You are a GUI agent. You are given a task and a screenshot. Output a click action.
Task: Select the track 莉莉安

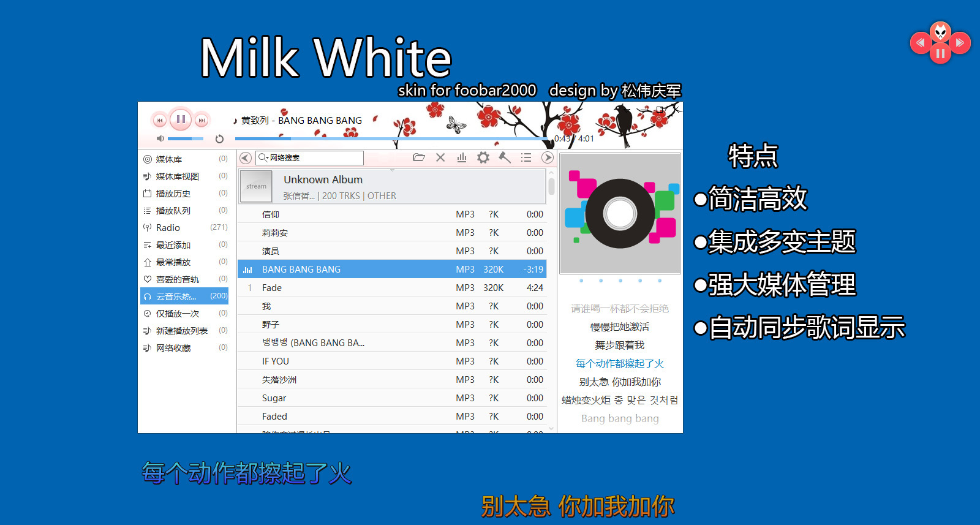[392, 233]
